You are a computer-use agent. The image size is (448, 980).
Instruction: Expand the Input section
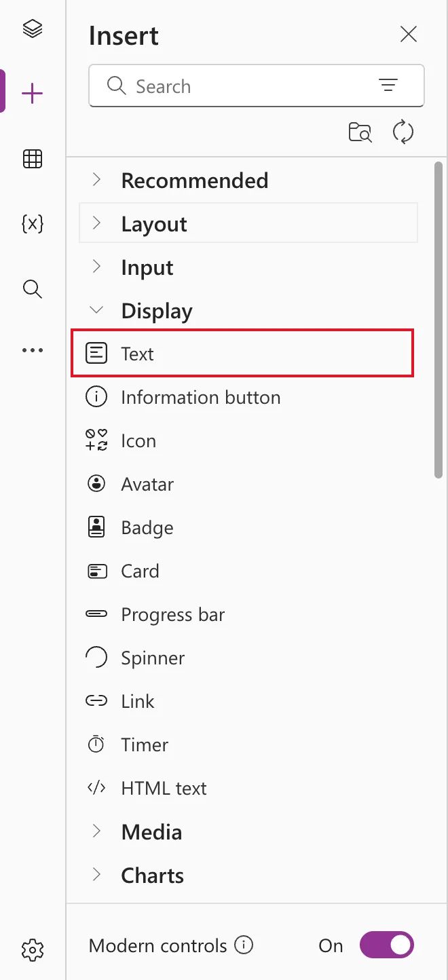coord(96,267)
